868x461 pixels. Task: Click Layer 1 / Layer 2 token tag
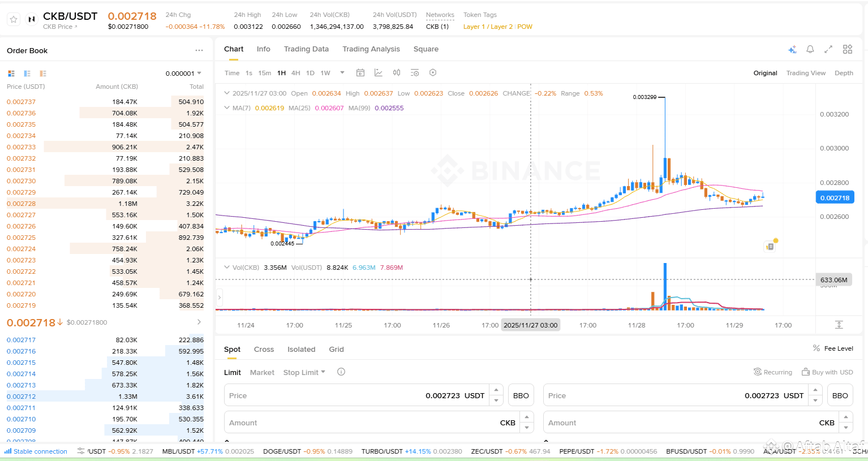tap(488, 27)
